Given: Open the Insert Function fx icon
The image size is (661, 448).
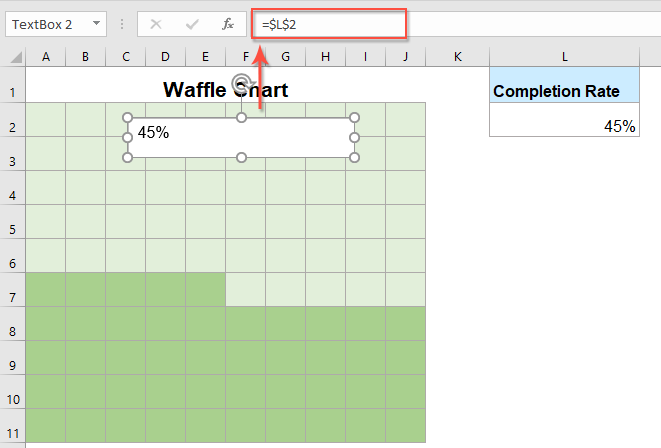Looking at the screenshot, I should tap(228, 23).
